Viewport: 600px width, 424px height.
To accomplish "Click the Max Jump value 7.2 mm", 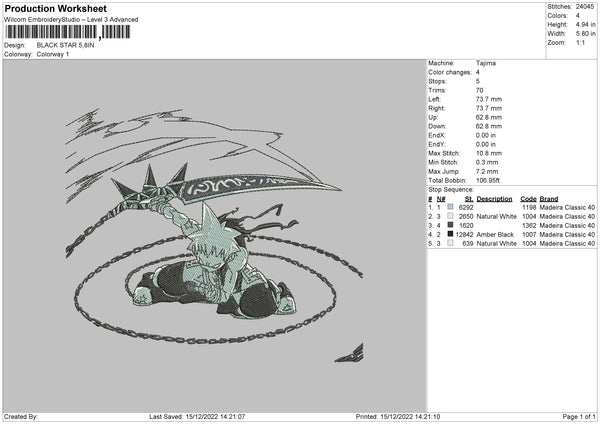I will click(487, 171).
